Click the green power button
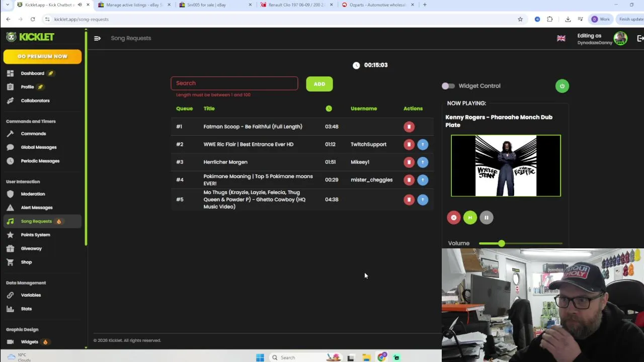The image size is (644, 362). (x=562, y=86)
